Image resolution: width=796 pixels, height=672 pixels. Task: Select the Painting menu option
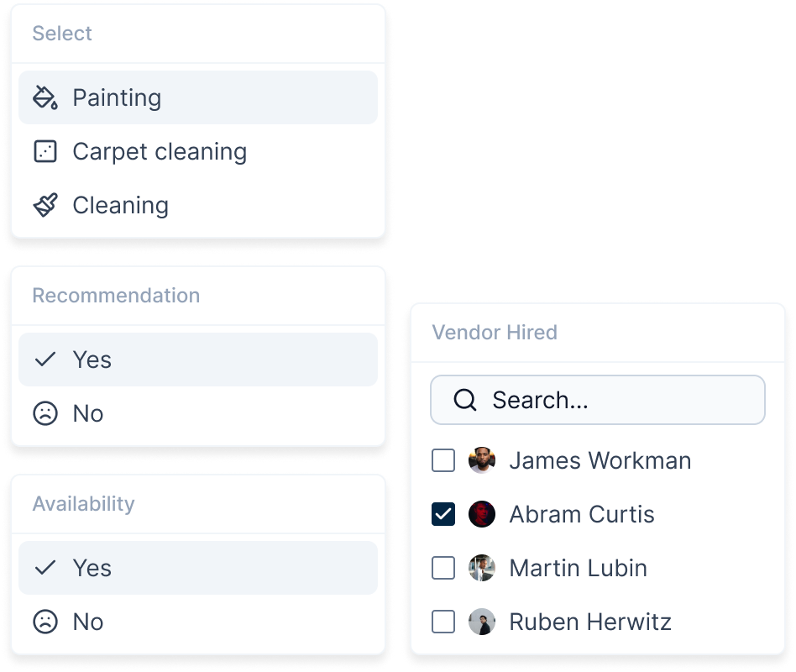[x=117, y=97]
